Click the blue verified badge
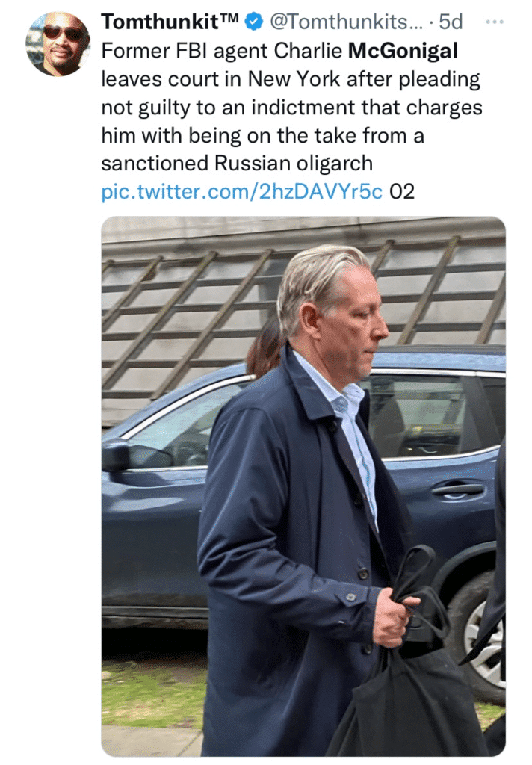The height and width of the screenshot is (765, 532). click(254, 22)
